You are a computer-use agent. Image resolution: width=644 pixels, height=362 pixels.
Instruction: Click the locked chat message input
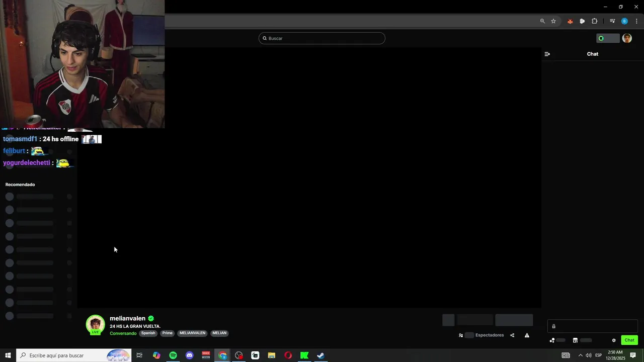[593, 326]
